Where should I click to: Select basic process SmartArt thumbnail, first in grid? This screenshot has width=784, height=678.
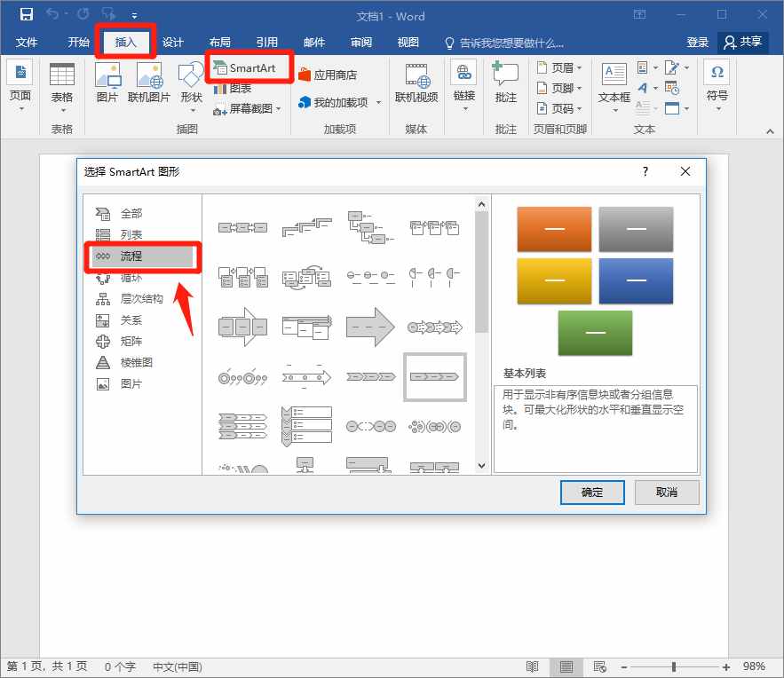[x=242, y=228]
